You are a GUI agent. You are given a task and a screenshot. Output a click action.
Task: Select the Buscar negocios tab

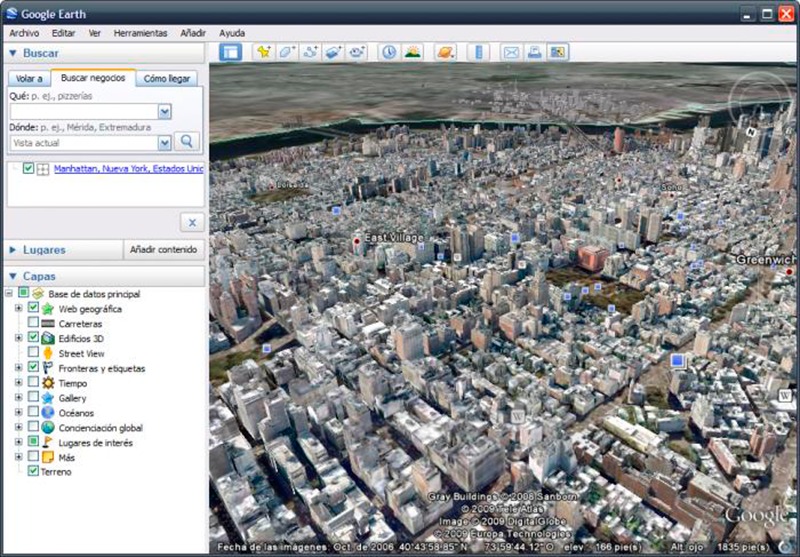[x=93, y=78]
